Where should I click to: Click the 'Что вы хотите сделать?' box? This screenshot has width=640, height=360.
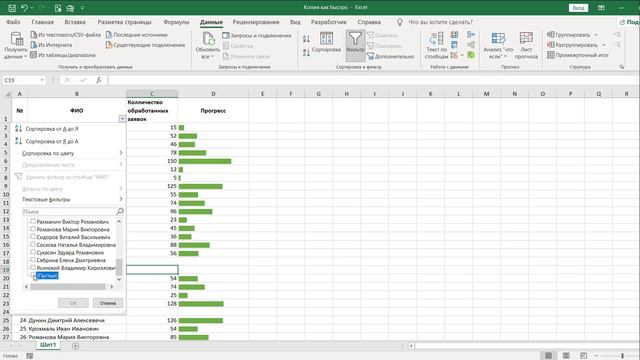tap(440, 22)
